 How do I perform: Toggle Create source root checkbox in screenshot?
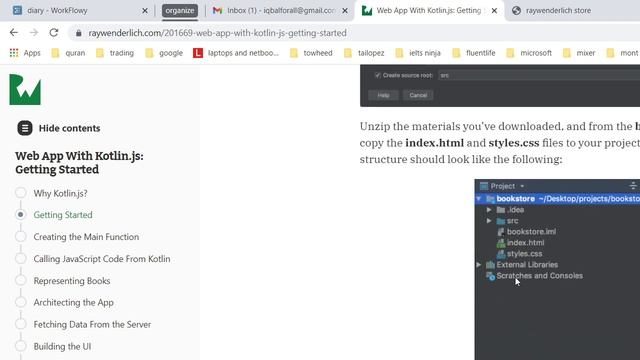point(378,75)
